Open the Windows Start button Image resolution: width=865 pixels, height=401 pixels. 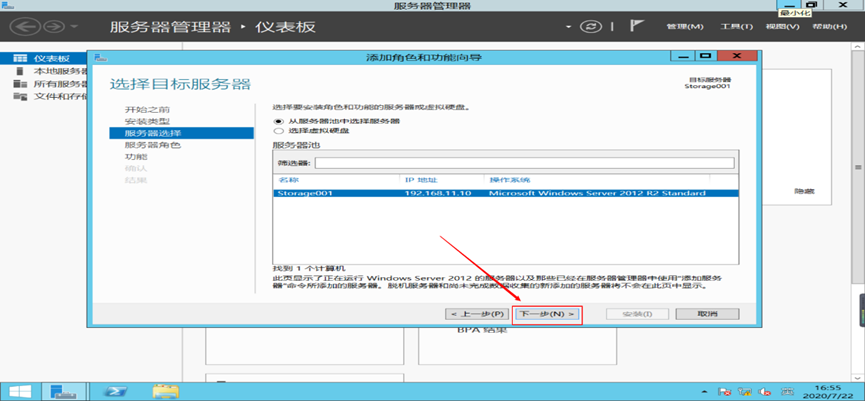coord(19,391)
